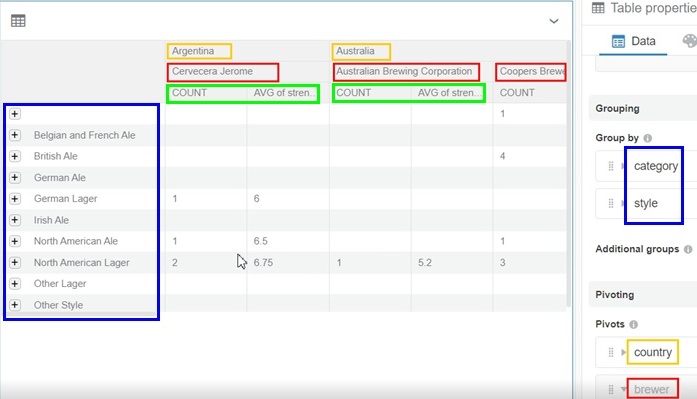
Task: Click AVG of strength header under Cervecera Jerome
Action: 284,93
